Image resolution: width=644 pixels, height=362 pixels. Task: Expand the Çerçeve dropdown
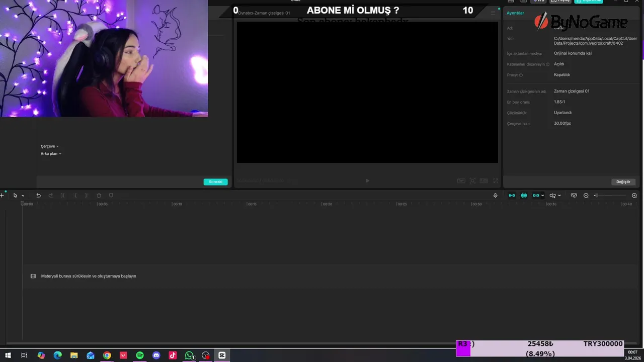click(x=49, y=146)
